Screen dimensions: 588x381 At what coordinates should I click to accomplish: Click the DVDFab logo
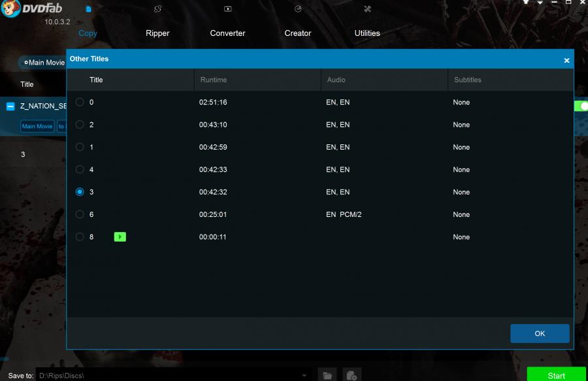[31, 8]
